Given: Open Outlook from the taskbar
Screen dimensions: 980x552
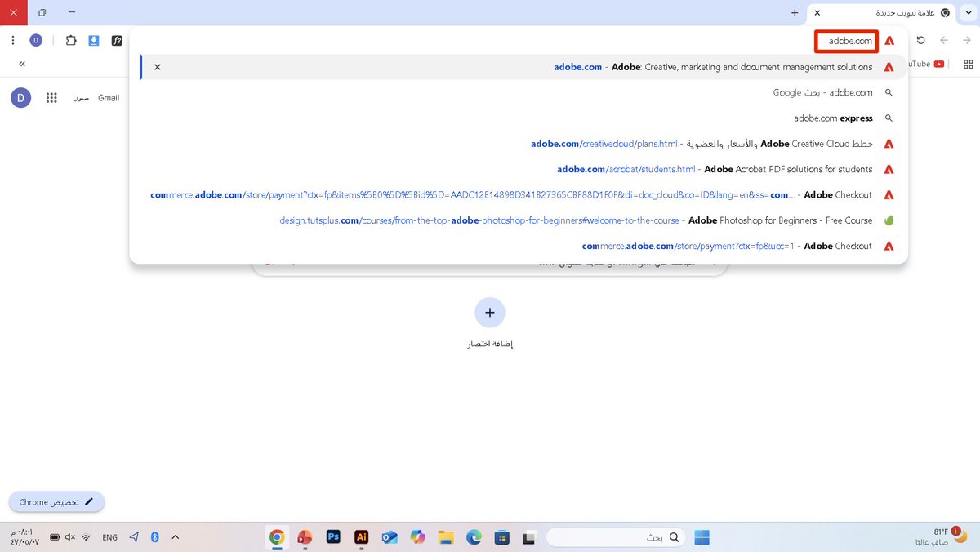Looking at the screenshot, I should 390,536.
